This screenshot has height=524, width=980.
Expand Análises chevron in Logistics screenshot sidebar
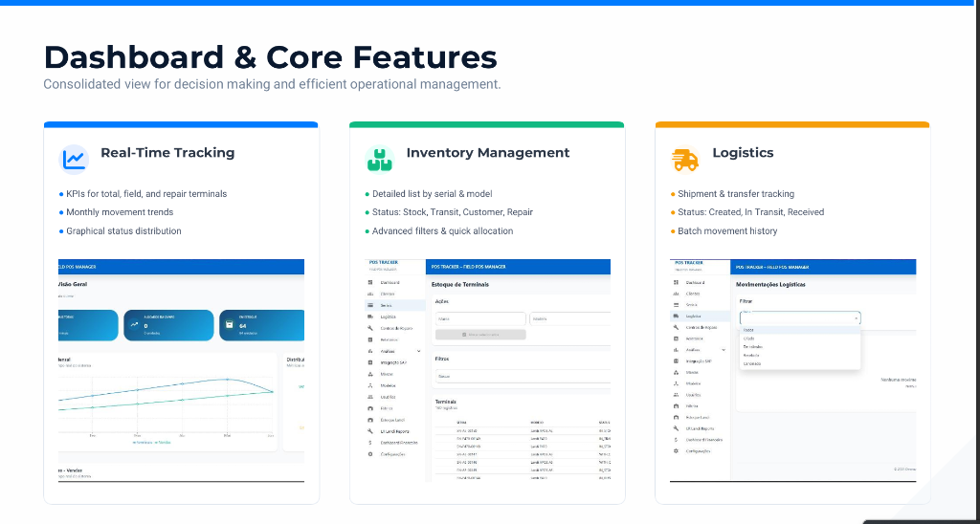click(x=724, y=350)
